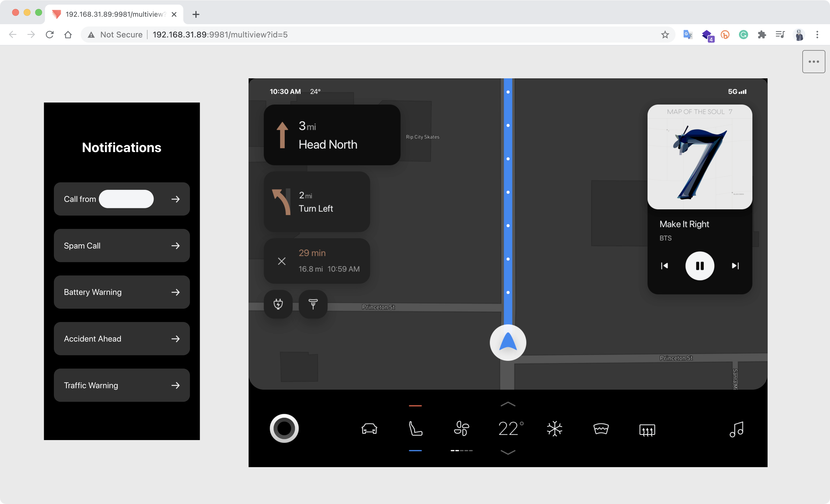830x504 pixels.
Task: Open the music note icon
Action: (736, 429)
